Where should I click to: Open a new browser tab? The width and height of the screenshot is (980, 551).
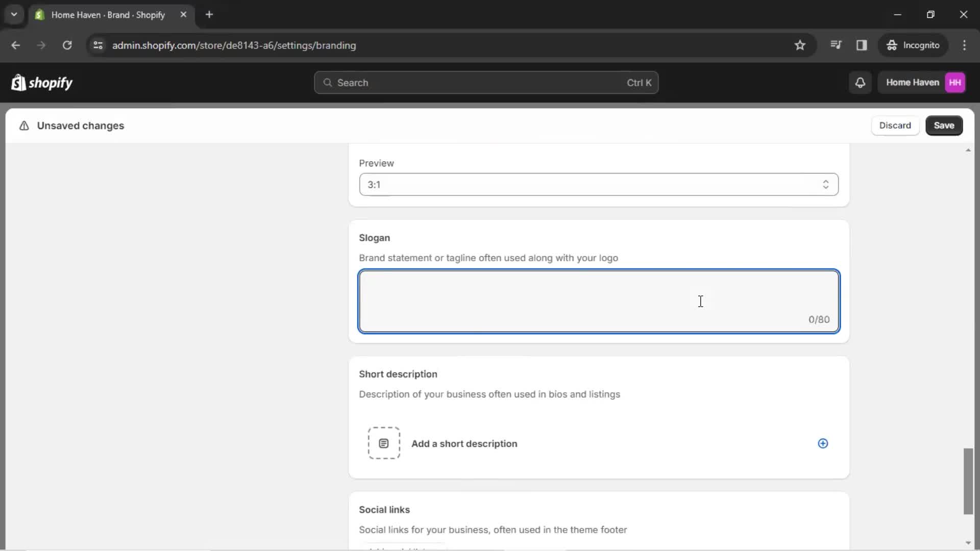(209, 15)
